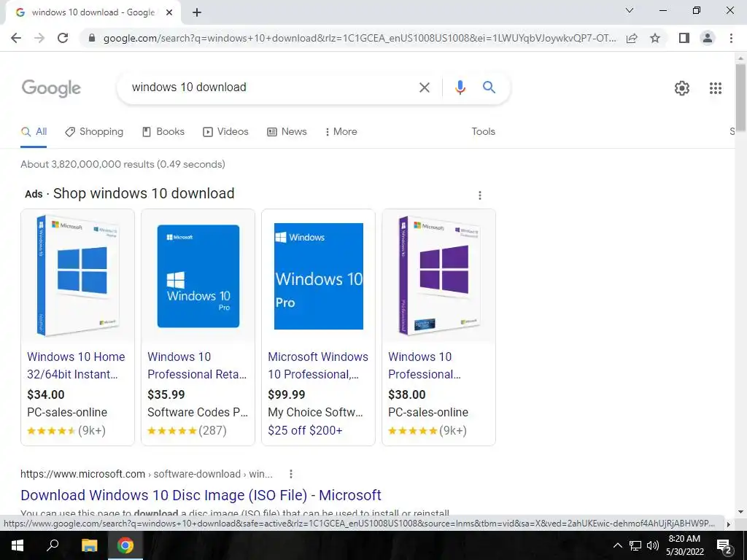Open the Google apps grid
Image resolution: width=747 pixels, height=560 pixels.
[x=715, y=88]
